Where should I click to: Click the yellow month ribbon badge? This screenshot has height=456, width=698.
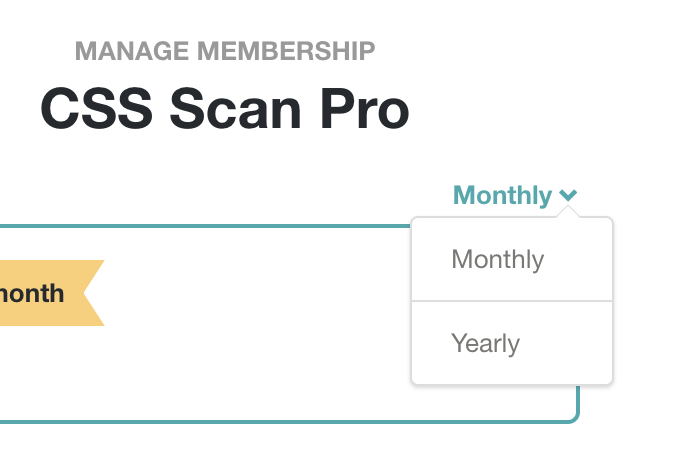(49, 293)
